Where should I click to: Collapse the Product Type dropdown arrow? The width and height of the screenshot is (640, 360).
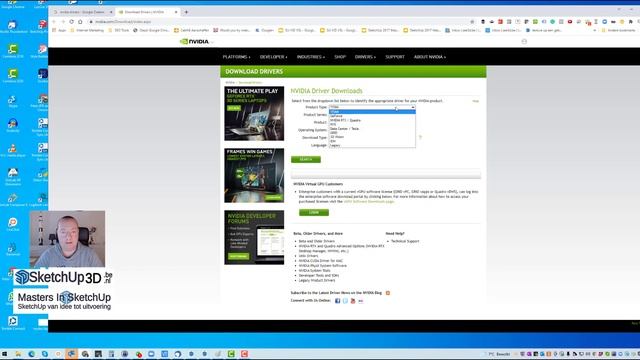pos(413,107)
